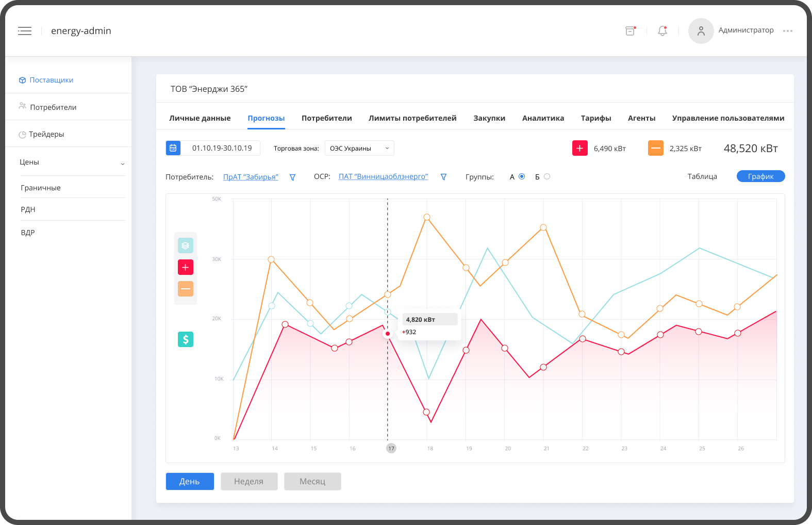Select group А radio button
Viewport: 812px width, 525px height.
(522, 176)
